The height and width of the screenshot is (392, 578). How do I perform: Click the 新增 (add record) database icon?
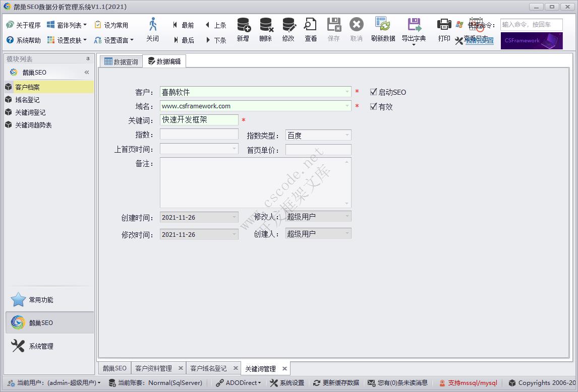pyautogui.click(x=243, y=25)
